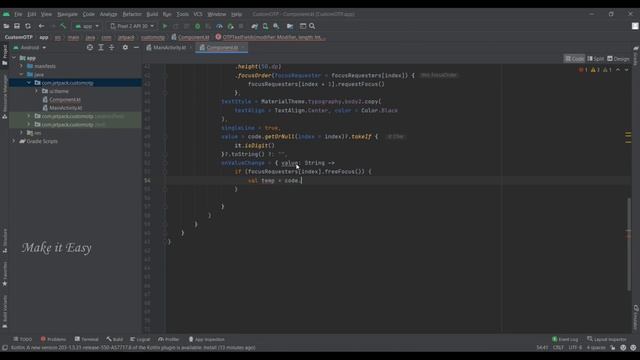Click the Debug app bug icon
Screen dimensions: 640x360
click(198, 26)
